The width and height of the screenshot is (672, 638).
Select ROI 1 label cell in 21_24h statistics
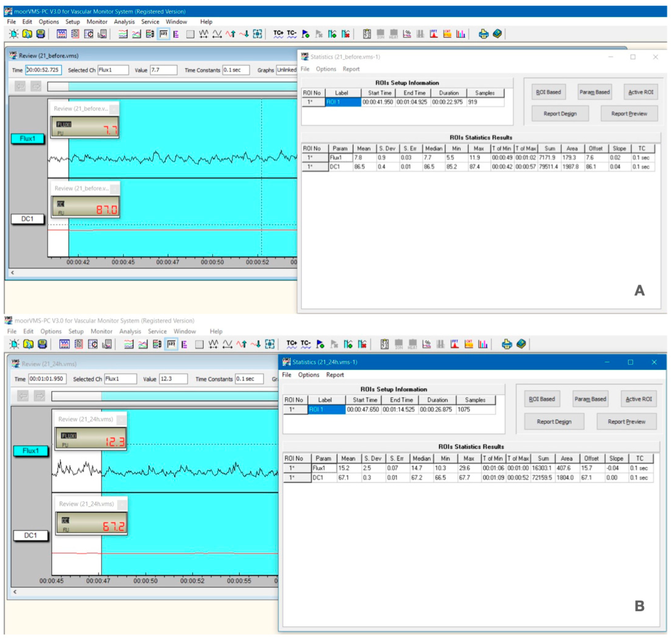(x=326, y=409)
